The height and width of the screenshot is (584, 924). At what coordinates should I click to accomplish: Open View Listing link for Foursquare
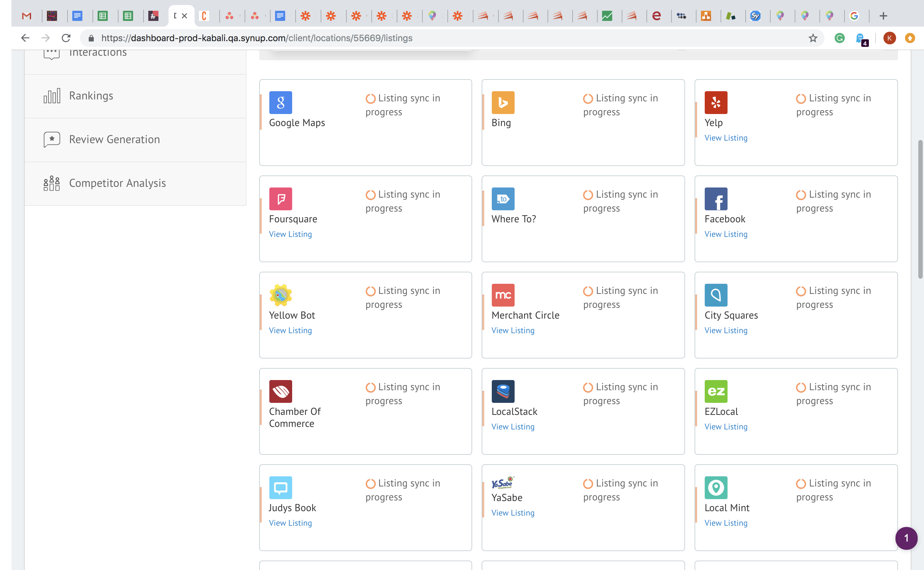[290, 234]
